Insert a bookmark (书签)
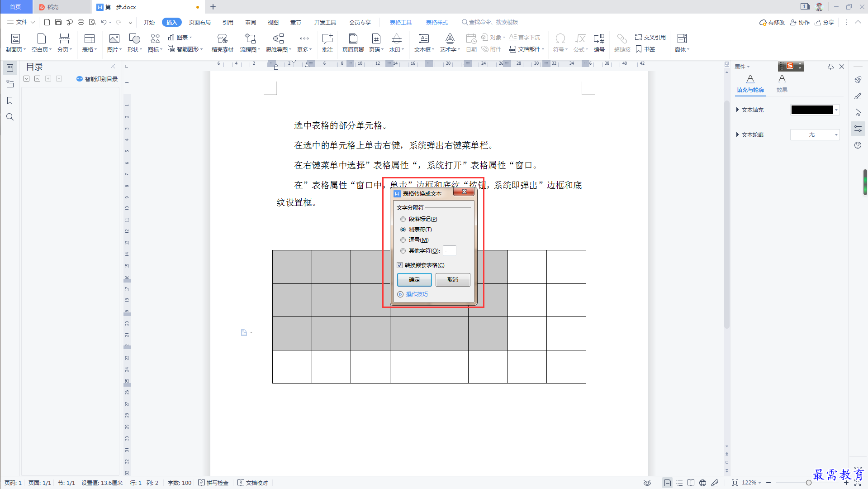The height and width of the screenshot is (489, 868). tap(645, 49)
